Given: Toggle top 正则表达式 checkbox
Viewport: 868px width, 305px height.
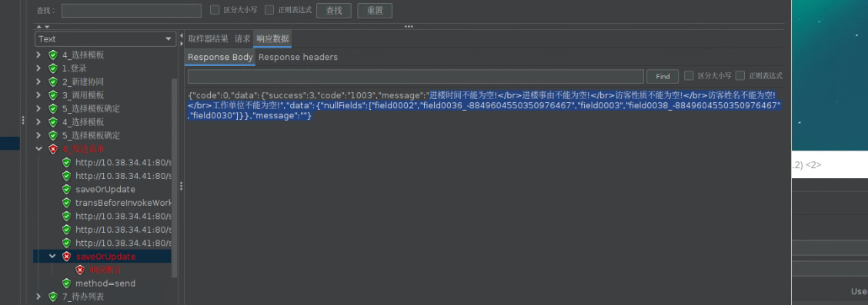Looking at the screenshot, I should (x=269, y=10).
